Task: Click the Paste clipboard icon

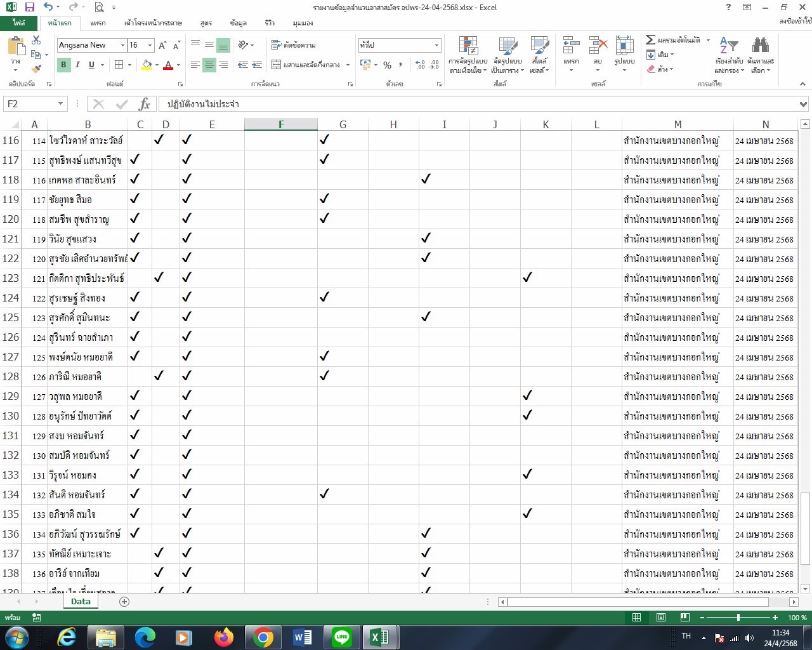Action: click(x=16, y=48)
